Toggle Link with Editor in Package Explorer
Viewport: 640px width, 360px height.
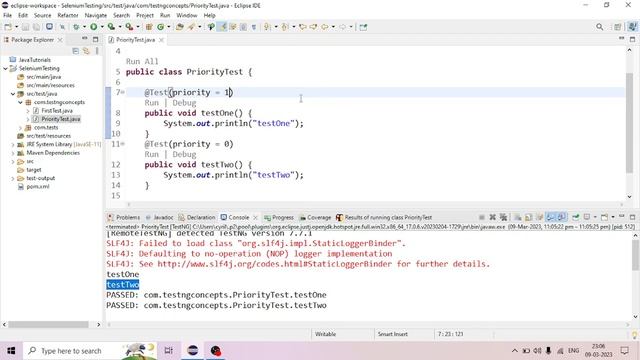pyautogui.click(x=86, y=51)
